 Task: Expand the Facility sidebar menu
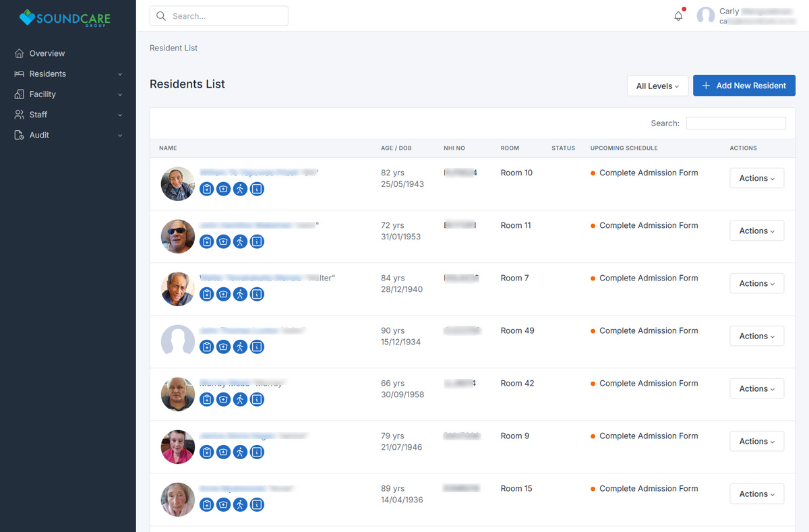68,94
